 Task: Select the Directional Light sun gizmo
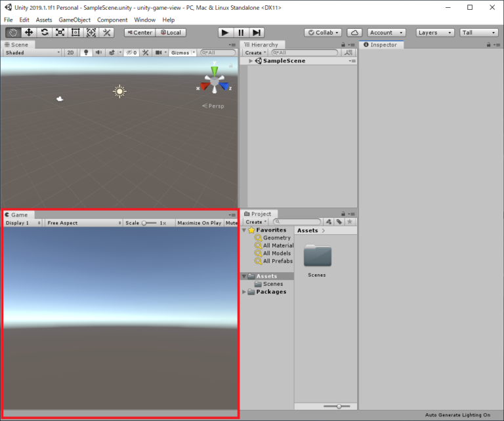(119, 92)
